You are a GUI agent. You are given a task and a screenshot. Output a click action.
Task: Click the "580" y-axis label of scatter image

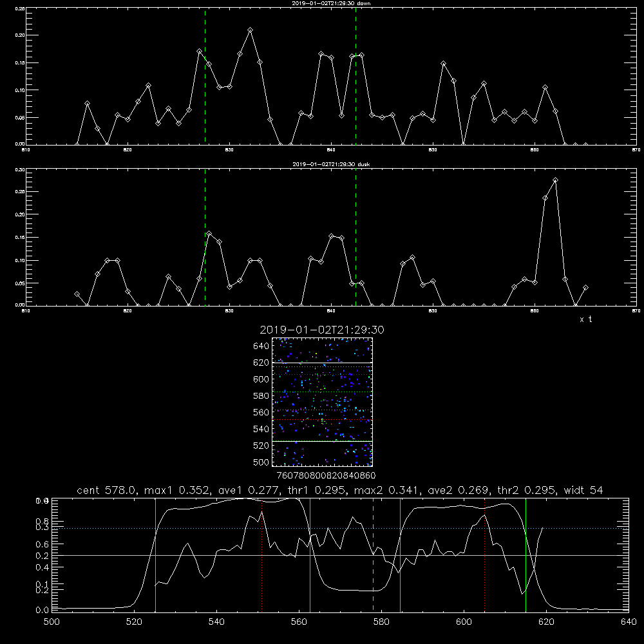261,396
